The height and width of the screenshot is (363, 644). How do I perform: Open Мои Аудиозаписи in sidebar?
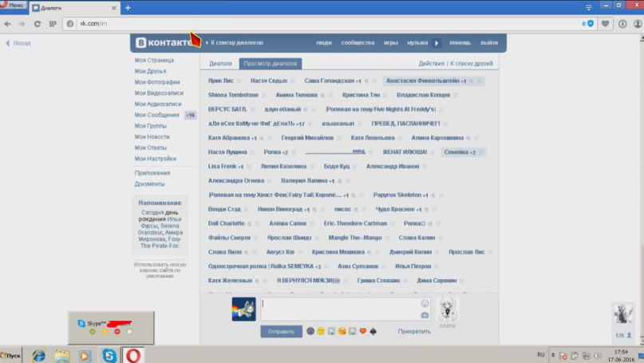(158, 105)
